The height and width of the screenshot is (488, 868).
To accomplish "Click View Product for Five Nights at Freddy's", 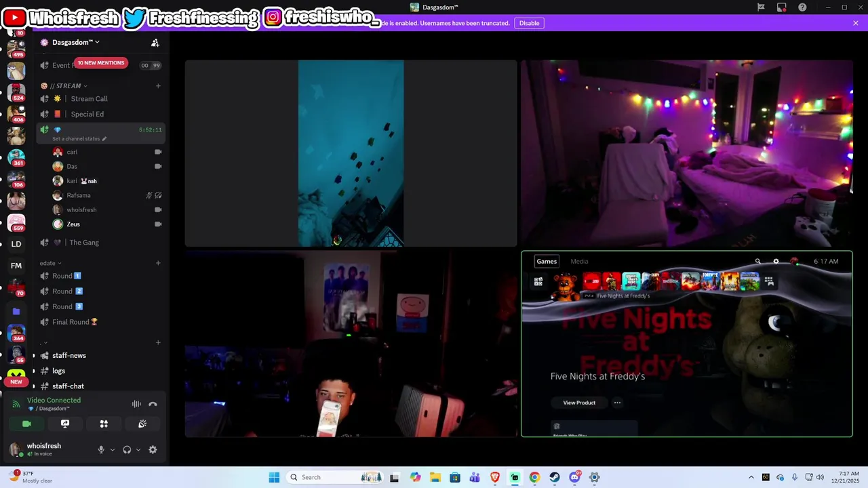I will click(x=579, y=403).
